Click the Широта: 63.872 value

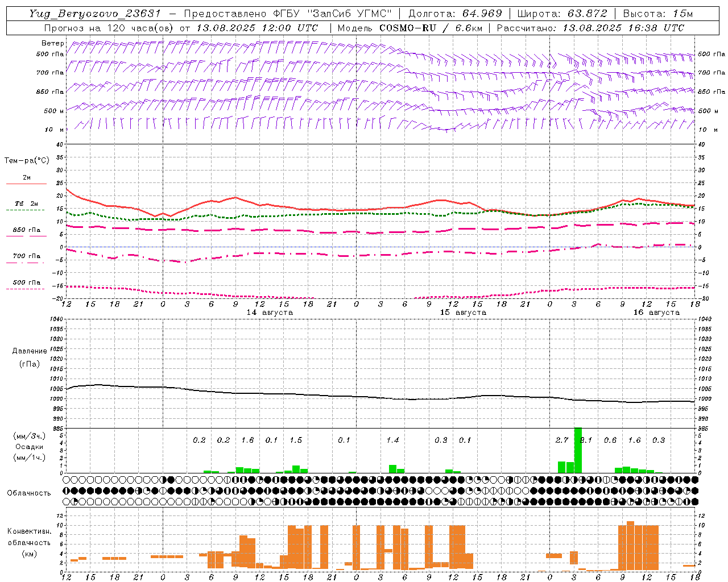562,14
